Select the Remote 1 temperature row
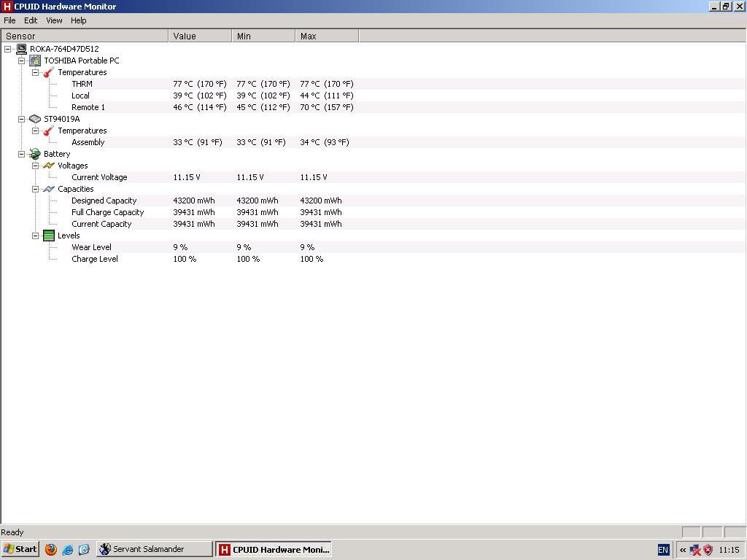747x560 pixels. (x=373, y=107)
